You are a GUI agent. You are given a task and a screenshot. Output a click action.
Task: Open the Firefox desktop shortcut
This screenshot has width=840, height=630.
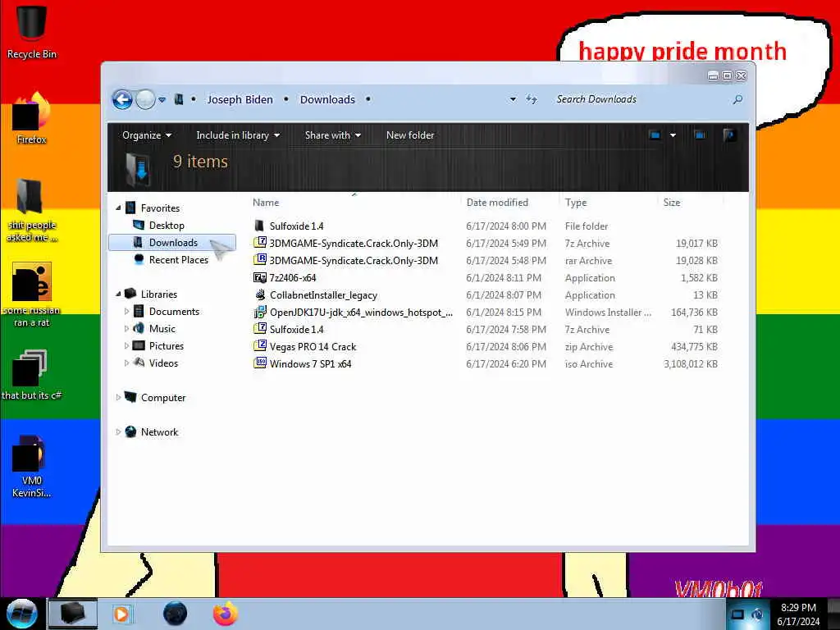click(32, 118)
